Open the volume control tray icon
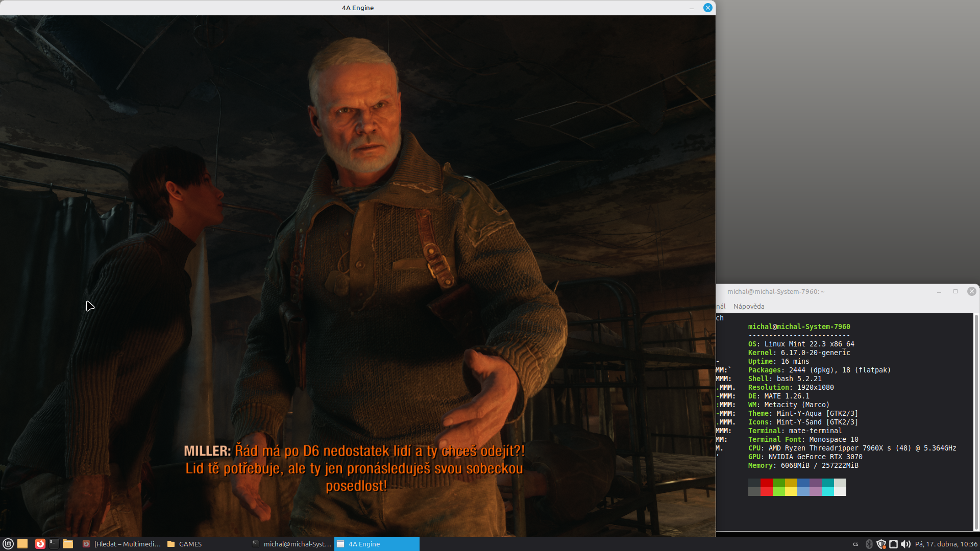Image resolution: width=980 pixels, height=551 pixels. point(905,544)
